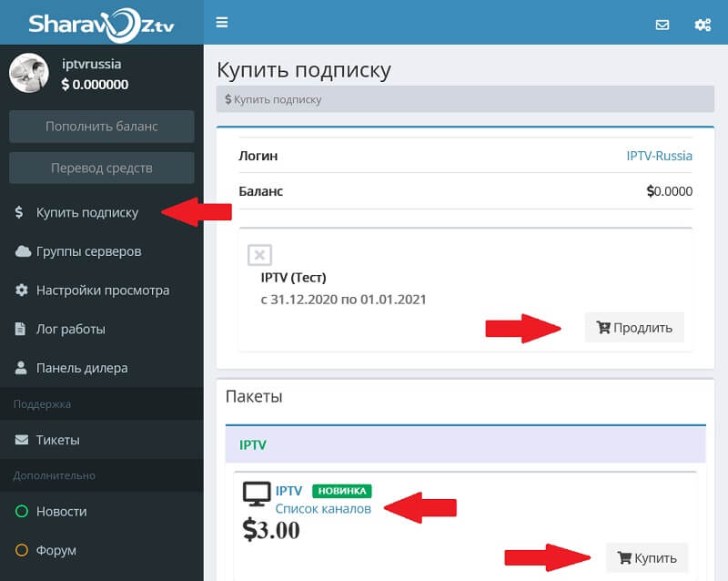Open Тикеты support page
Image resolution: width=728 pixels, height=581 pixels.
[x=57, y=440]
